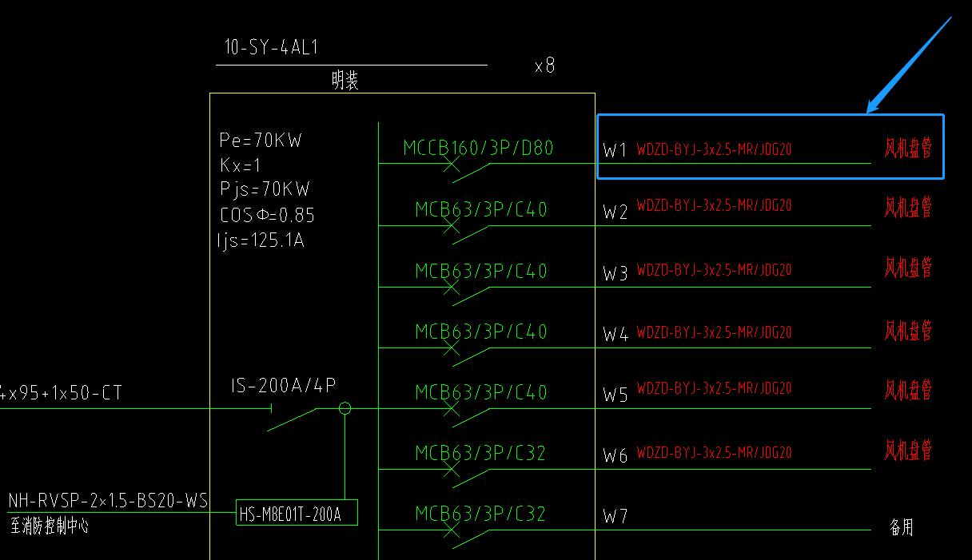Select the circle node after the isolator switch
972x560 pixels.
(x=345, y=408)
